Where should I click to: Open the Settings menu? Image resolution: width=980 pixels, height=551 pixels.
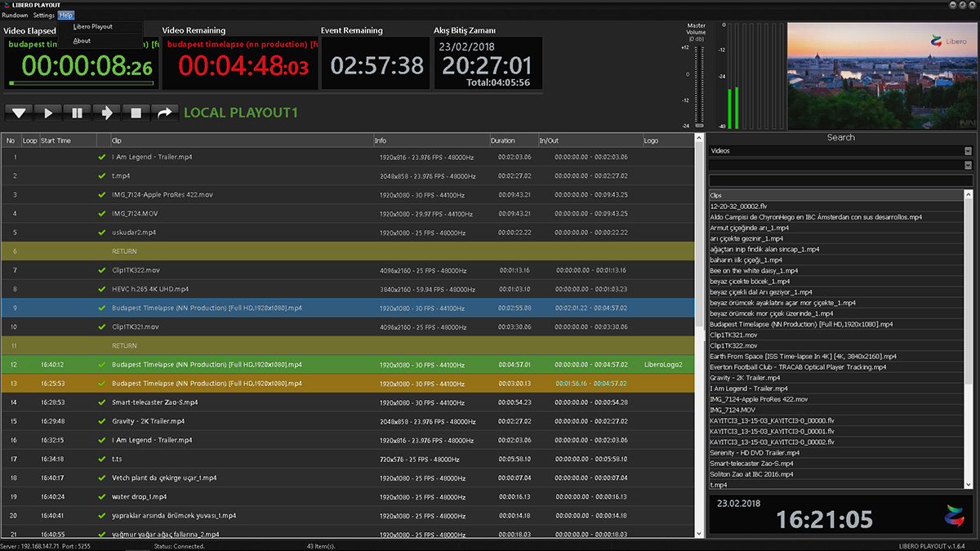click(44, 16)
